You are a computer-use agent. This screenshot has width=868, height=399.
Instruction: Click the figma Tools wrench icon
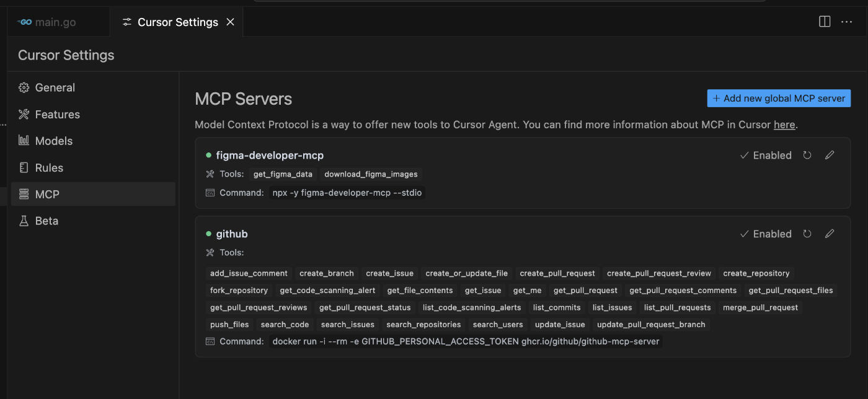(210, 174)
